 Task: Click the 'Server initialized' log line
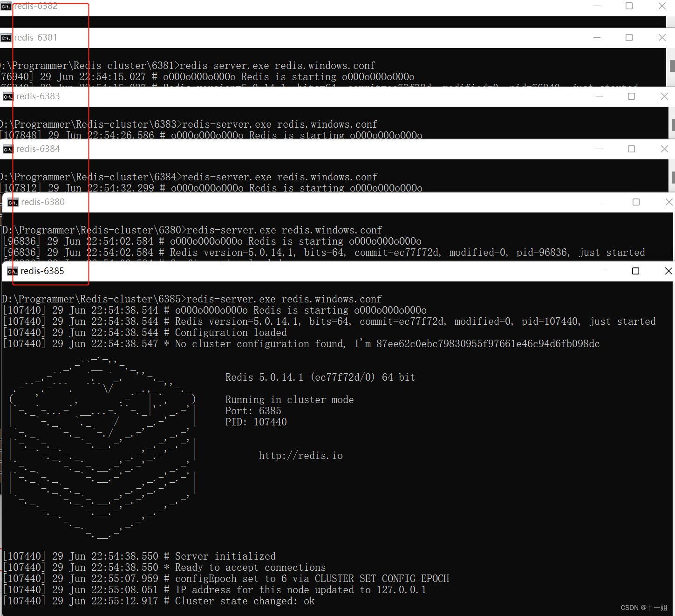[139, 556]
